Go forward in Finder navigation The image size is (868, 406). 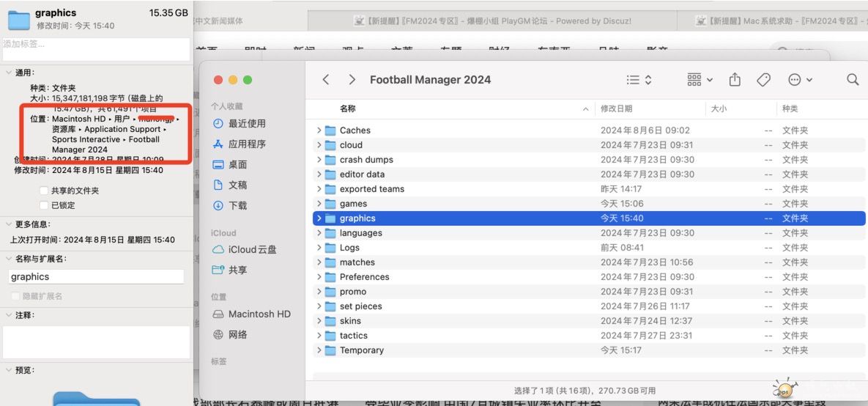coord(352,80)
